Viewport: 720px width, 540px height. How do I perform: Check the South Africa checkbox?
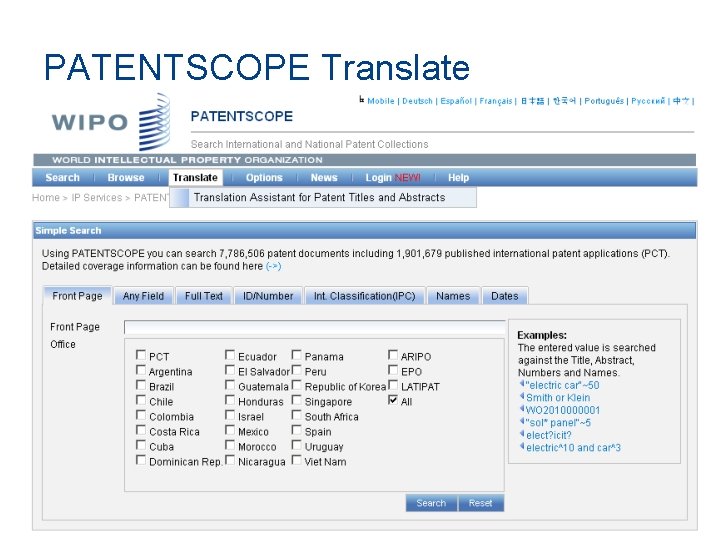(297, 415)
